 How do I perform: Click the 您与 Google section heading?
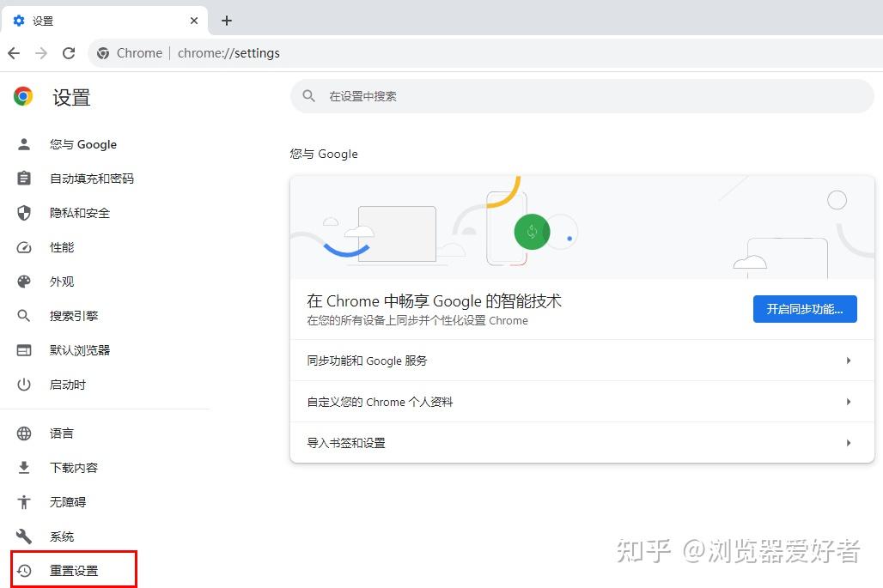click(x=324, y=154)
